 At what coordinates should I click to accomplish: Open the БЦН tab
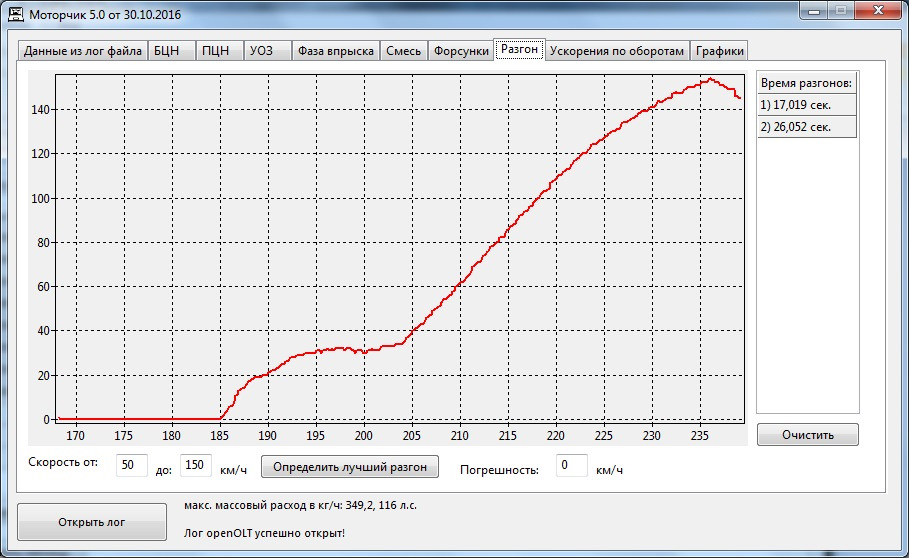pyautogui.click(x=171, y=50)
